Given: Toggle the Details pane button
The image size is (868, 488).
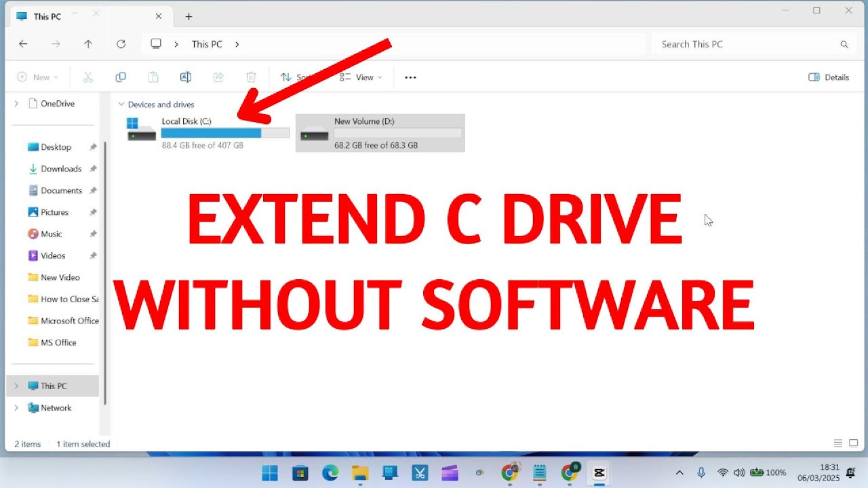Looking at the screenshot, I should coord(829,77).
